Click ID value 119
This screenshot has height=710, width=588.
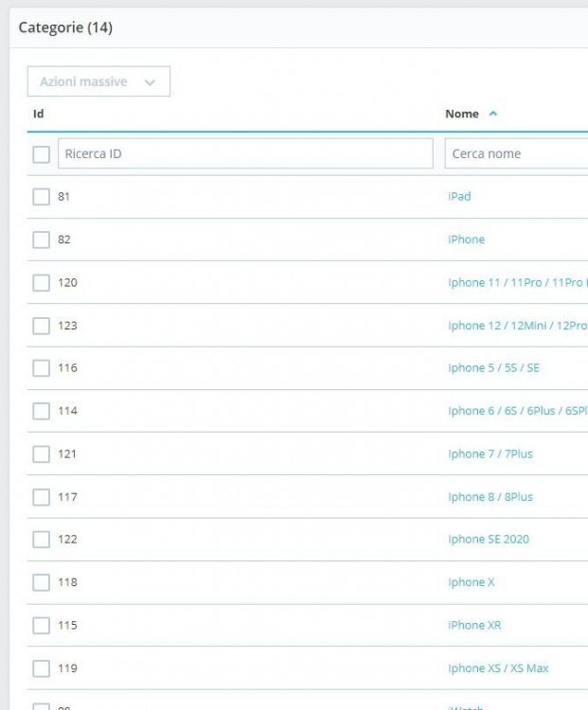click(x=67, y=668)
